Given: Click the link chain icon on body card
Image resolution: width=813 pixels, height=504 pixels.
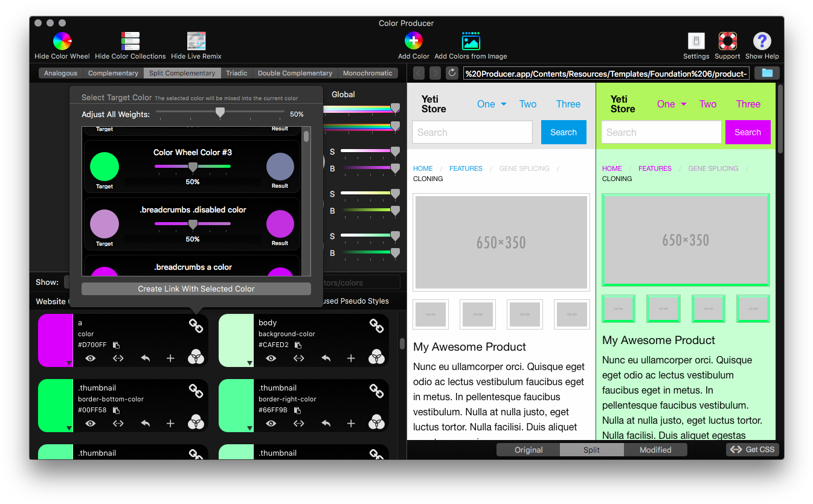Looking at the screenshot, I should [376, 326].
